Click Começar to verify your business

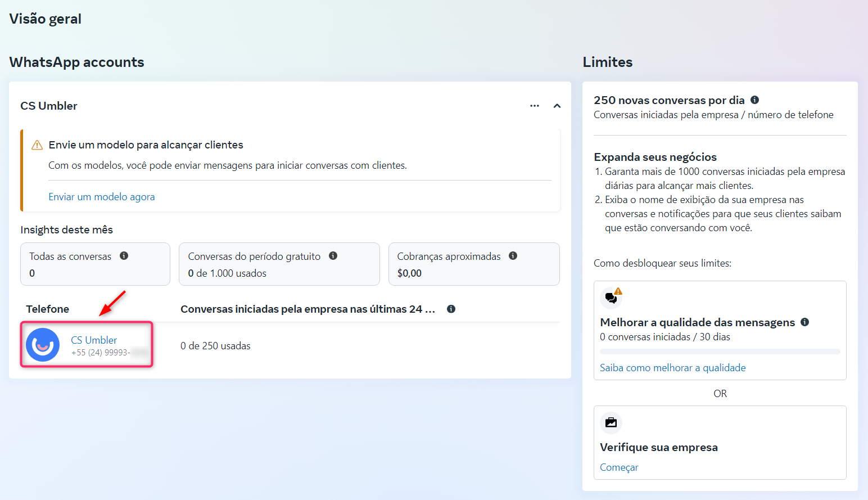click(619, 467)
